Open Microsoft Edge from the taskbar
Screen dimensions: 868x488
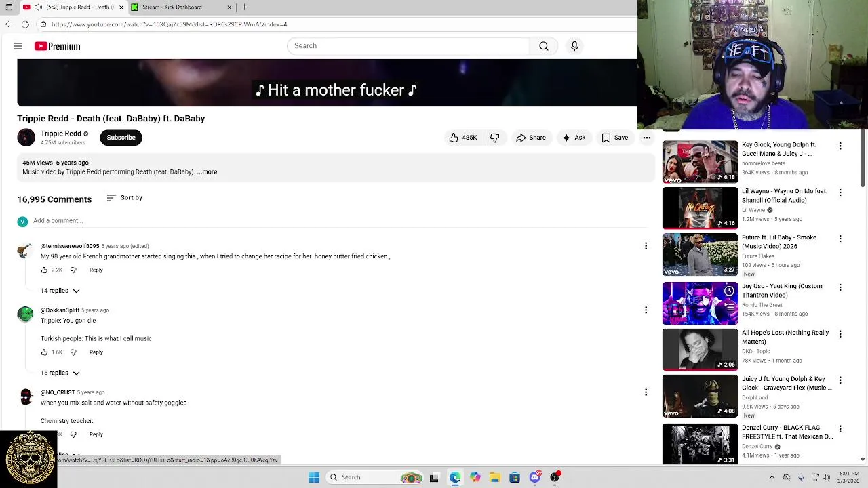click(x=454, y=477)
